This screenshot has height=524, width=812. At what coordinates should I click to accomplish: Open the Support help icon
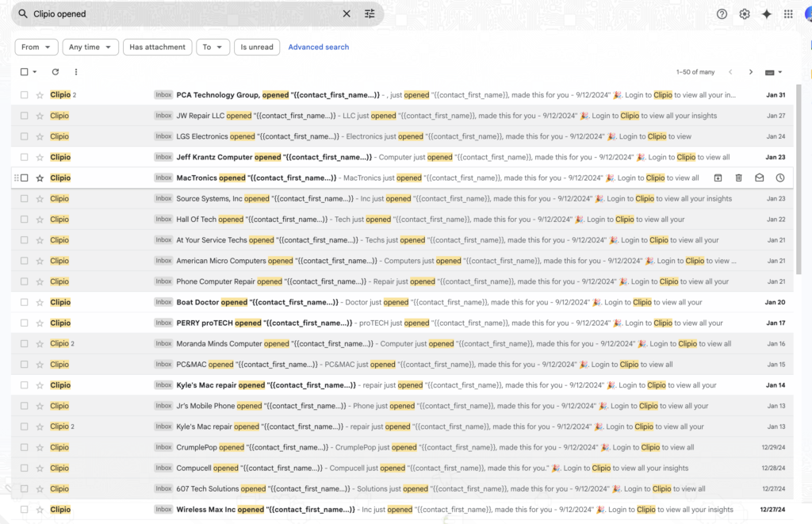[722, 13]
